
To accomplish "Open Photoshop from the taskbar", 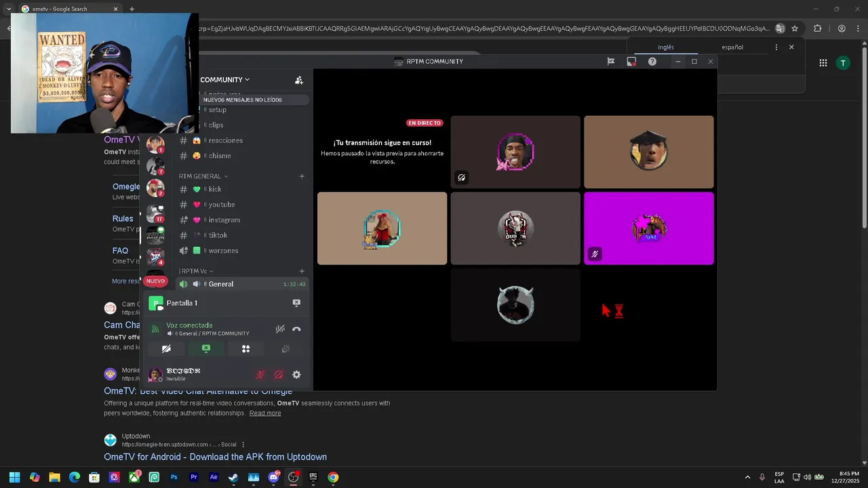I will (x=174, y=477).
